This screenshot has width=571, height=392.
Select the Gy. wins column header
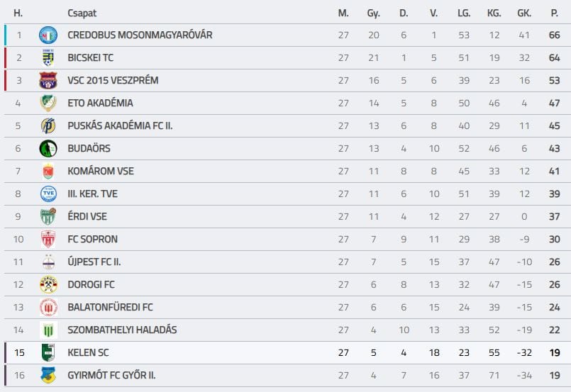pos(373,13)
